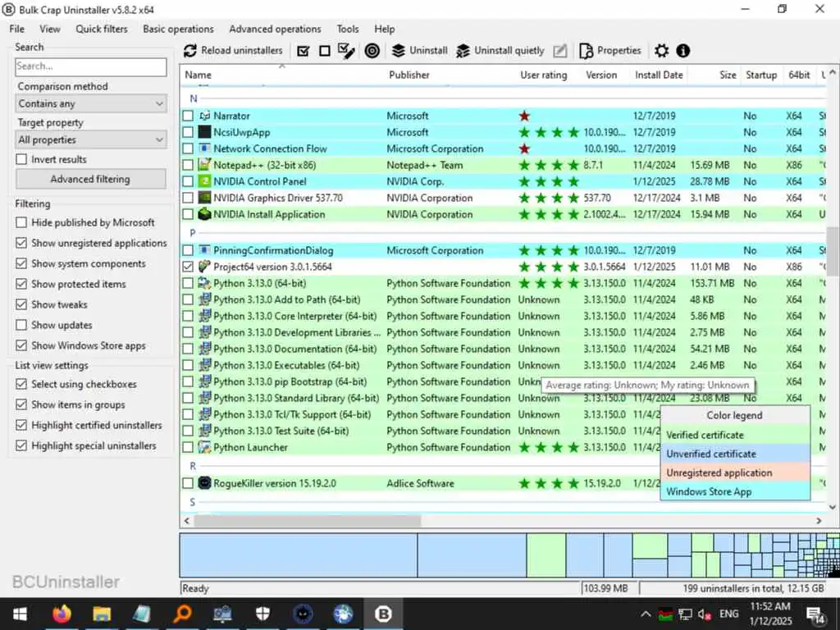Click the Project64 app icon
This screenshot has width=840, height=630.
coord(204,267)
